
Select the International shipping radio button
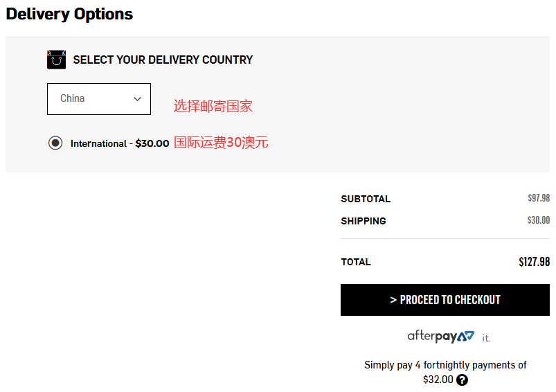[x=55, y=143]
